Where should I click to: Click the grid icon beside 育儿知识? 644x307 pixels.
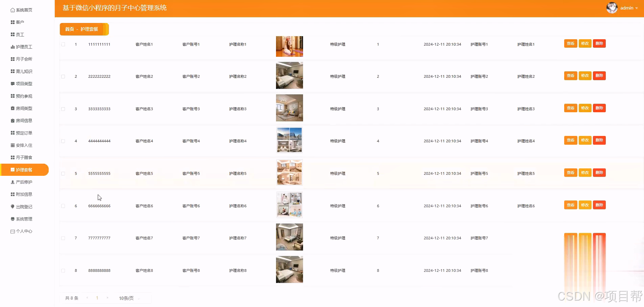point(13,71)
